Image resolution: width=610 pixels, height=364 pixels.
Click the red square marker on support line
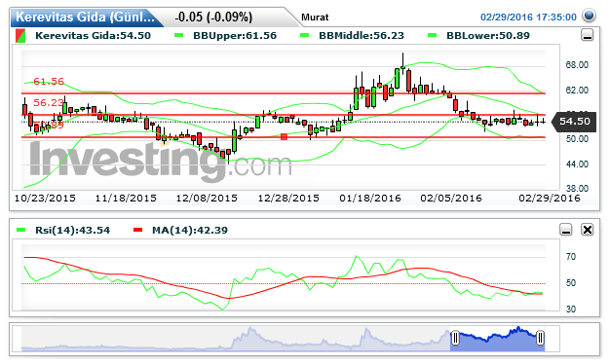[x=284, y=136]
